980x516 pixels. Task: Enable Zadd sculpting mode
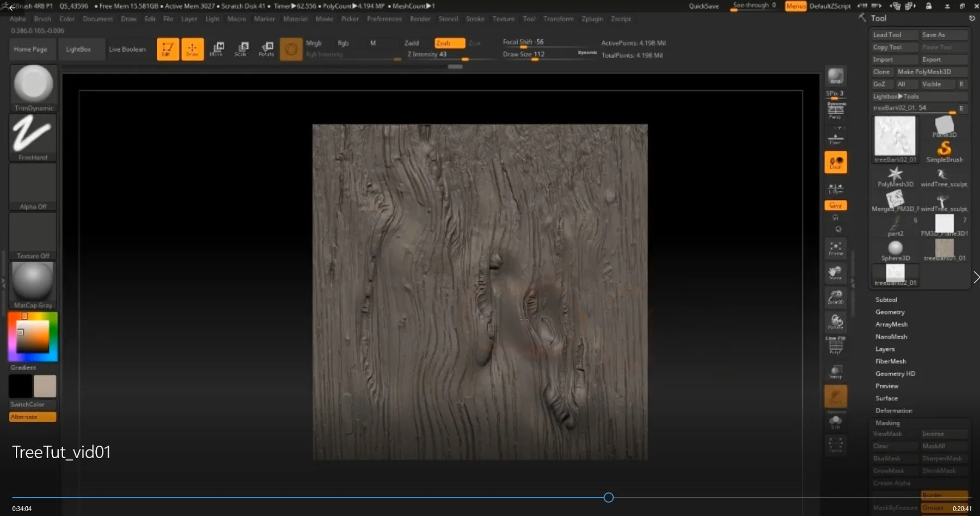click(412, 43)
